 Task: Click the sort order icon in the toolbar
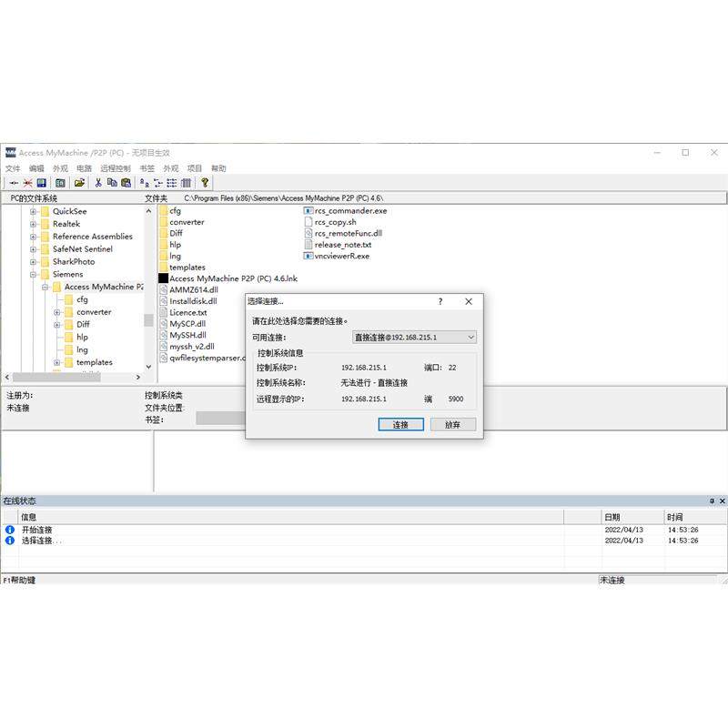144,182
